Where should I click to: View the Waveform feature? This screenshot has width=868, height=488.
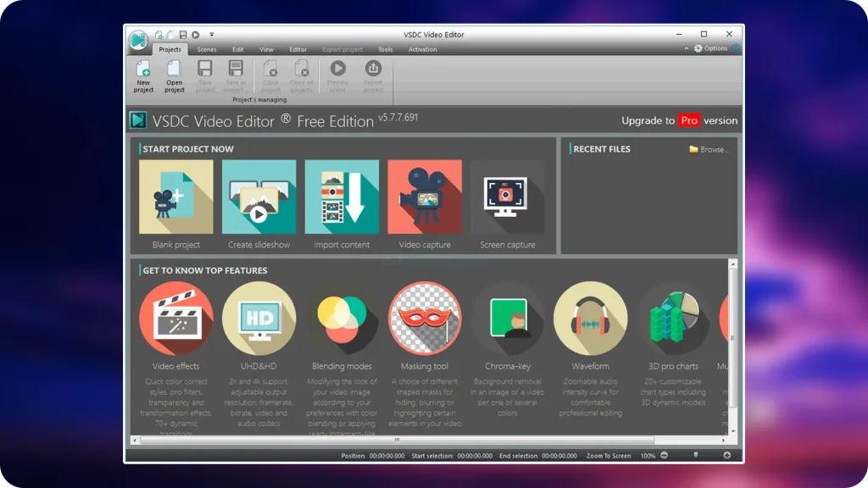click(590, 319)
